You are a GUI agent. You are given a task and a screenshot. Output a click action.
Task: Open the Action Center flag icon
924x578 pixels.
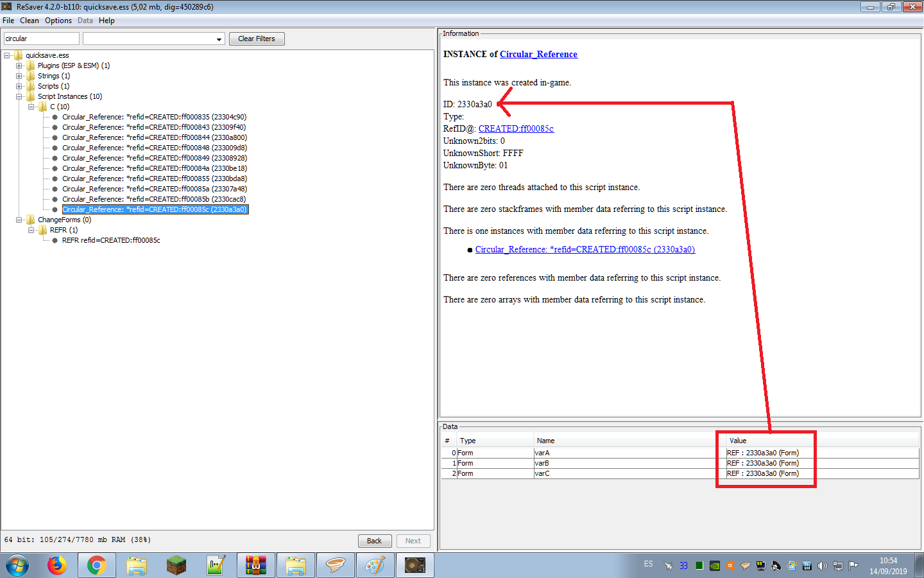click(x=853, y=566)
